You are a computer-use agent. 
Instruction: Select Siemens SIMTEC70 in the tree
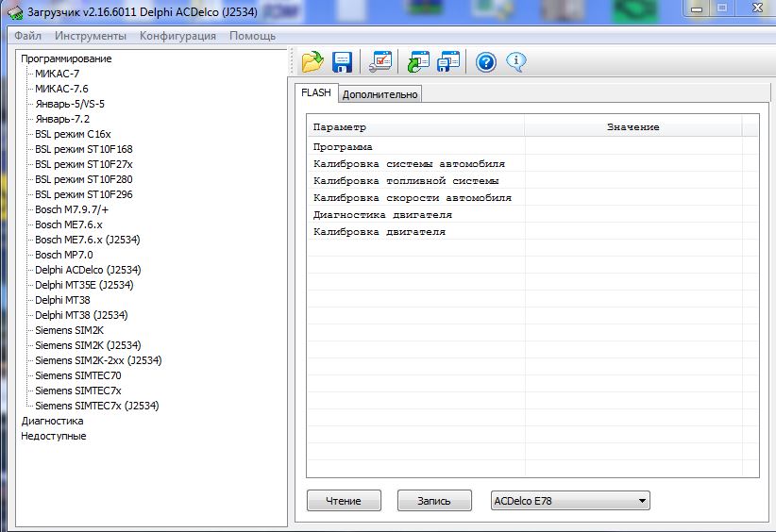pyautogui.click(x=78, y=375)
